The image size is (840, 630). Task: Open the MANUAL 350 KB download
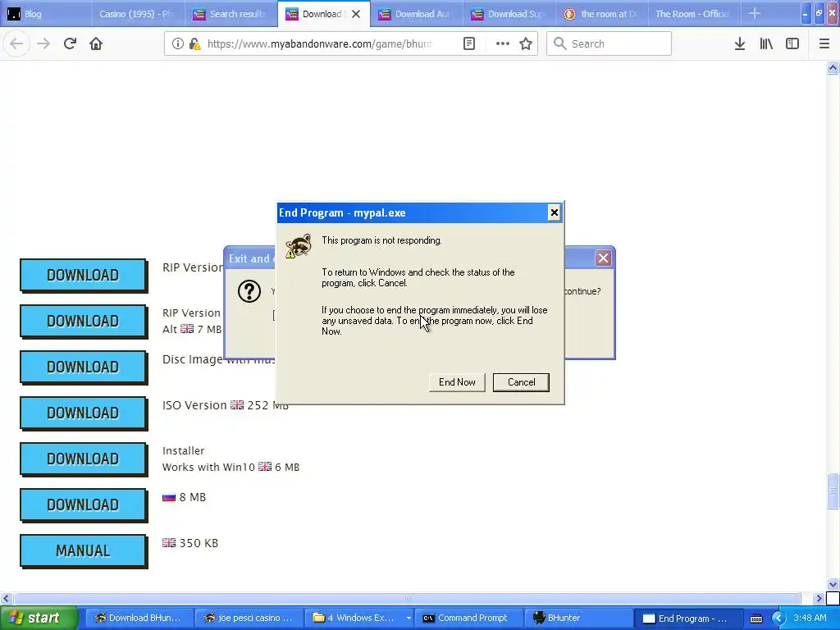click(83, 550)
